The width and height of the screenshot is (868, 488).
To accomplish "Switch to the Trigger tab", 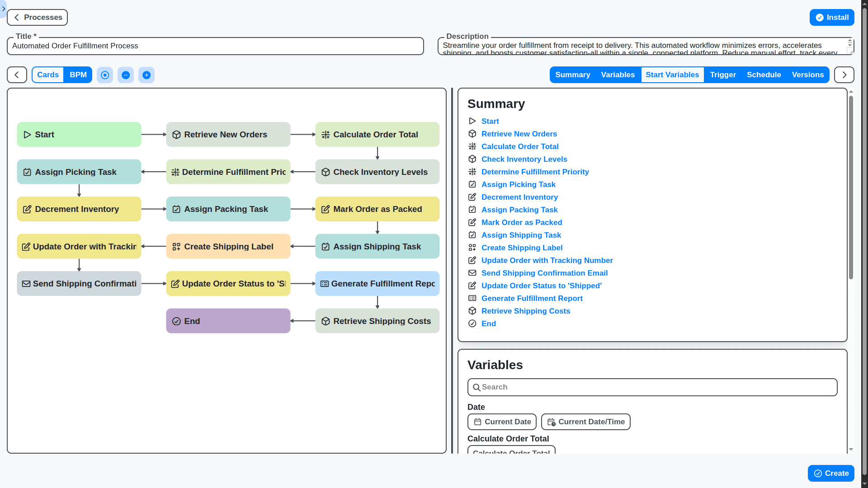I will point(722,75).
